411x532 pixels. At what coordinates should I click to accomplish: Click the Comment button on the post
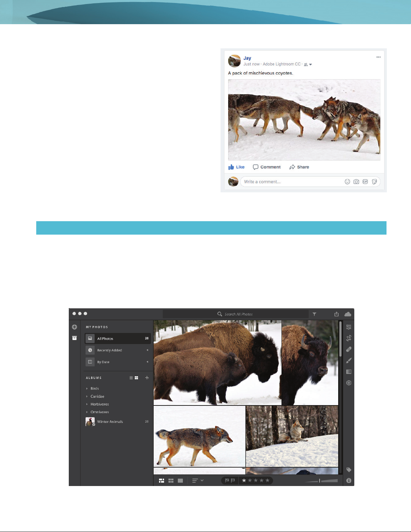267,167
